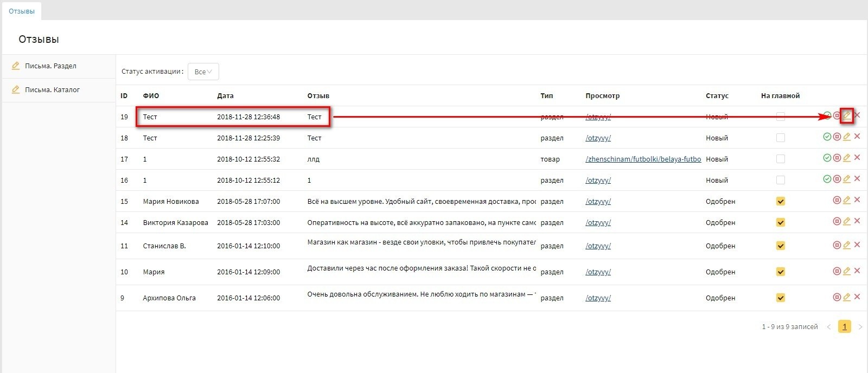Open the 'Статус активации' dropdown
Image resolution: width=868 pixels, height=373 pixels.
tap(203, 72)
